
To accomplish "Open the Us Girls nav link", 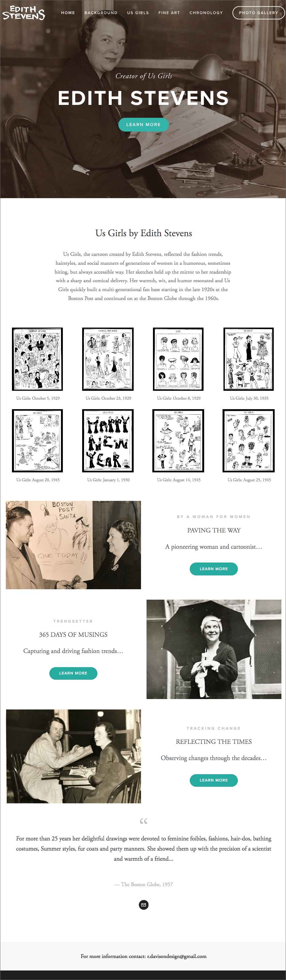I will [138, 13].
